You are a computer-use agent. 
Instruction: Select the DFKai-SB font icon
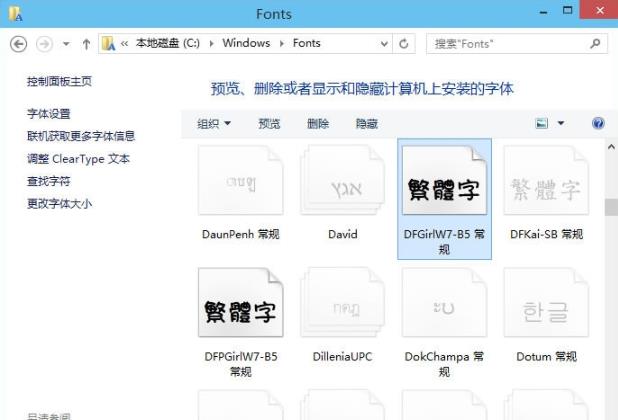coord(545,182)
